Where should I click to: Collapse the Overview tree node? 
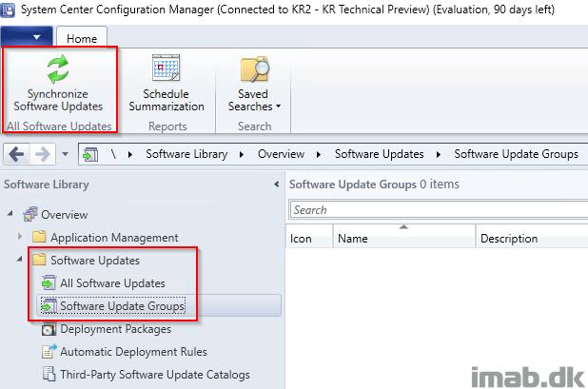point(10,213)
